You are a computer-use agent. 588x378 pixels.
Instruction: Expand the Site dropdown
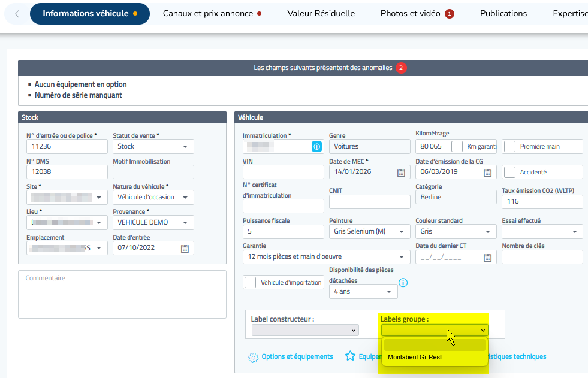click(67, 198)
